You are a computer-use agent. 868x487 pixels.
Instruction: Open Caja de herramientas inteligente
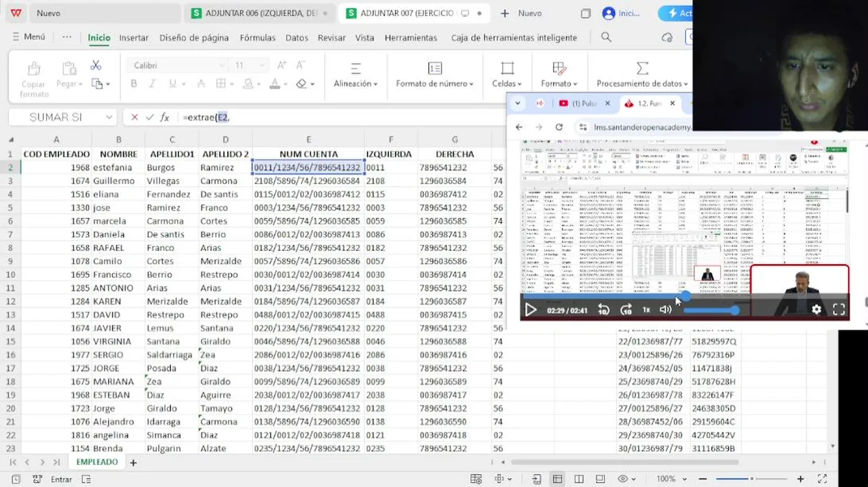point(514,38)
